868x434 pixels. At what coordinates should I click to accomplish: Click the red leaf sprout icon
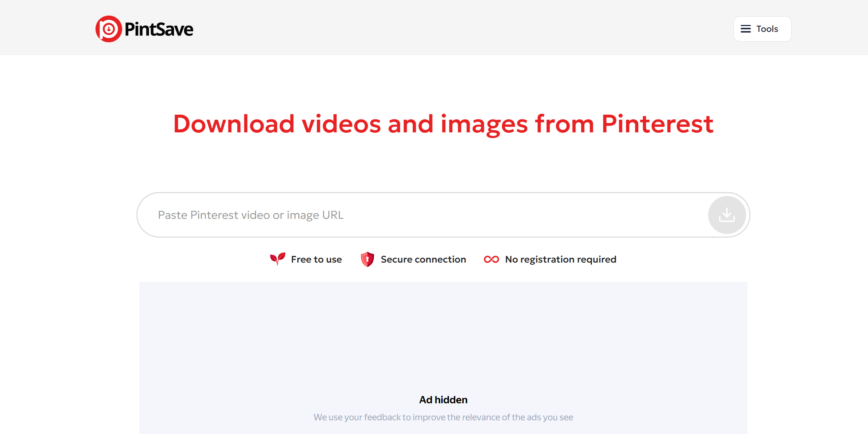point(278,259)
